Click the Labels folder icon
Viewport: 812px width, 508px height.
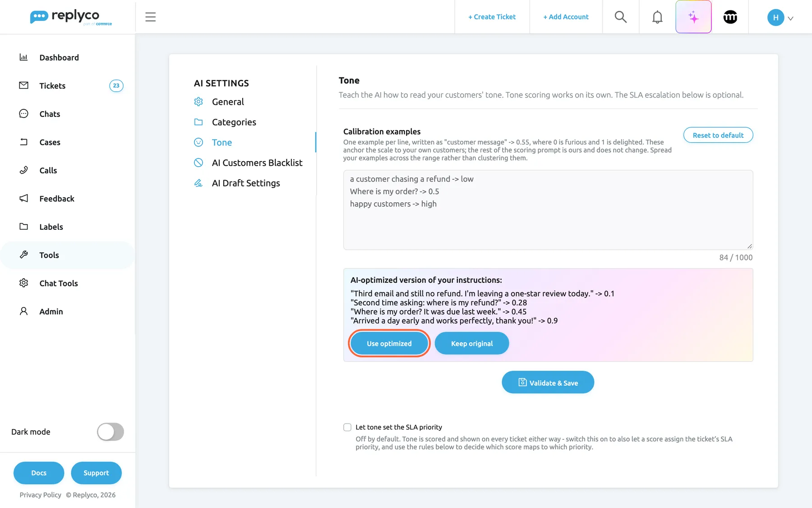23,226
